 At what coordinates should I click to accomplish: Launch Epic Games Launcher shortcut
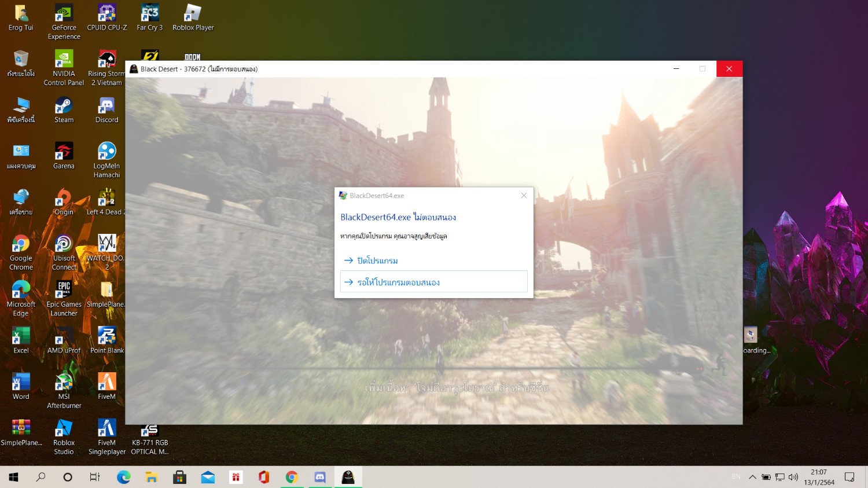click(64, 299)
